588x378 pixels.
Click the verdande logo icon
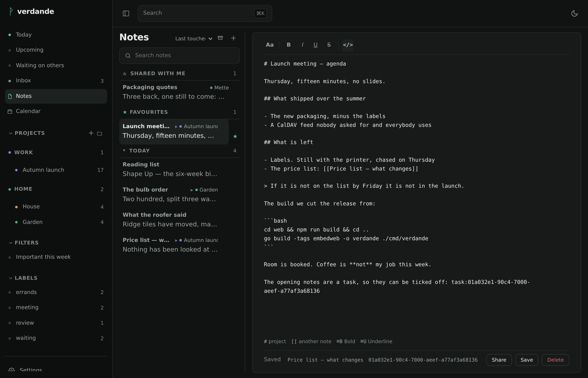[x=11, y=11]
